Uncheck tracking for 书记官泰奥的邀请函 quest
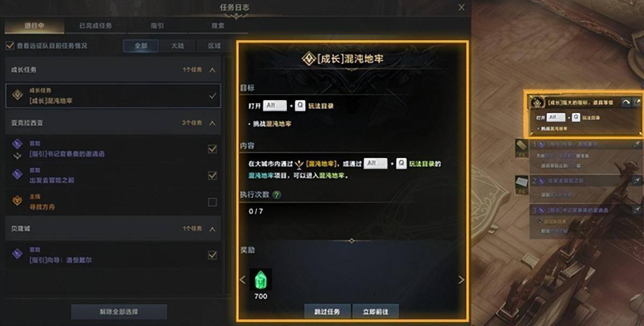Screen dimensions: 644x326 coord(213,149)
